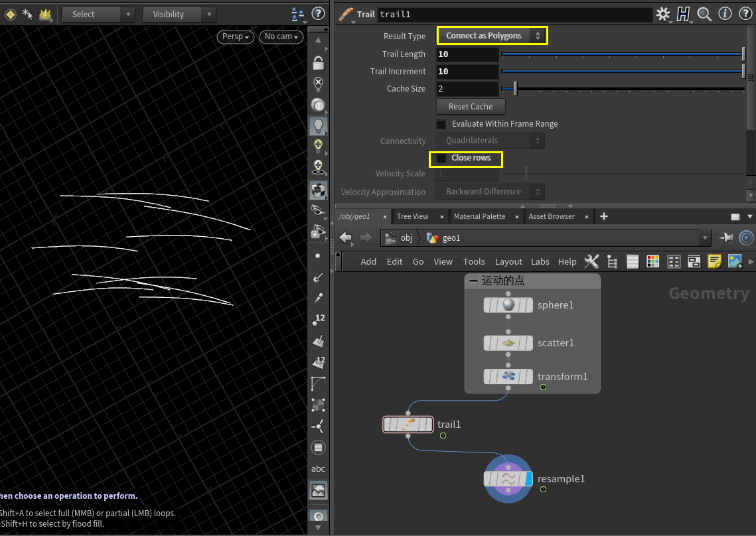756x536 pixels.
Task: Open the Add menu in network editor
Action: (x=368, y=262)
